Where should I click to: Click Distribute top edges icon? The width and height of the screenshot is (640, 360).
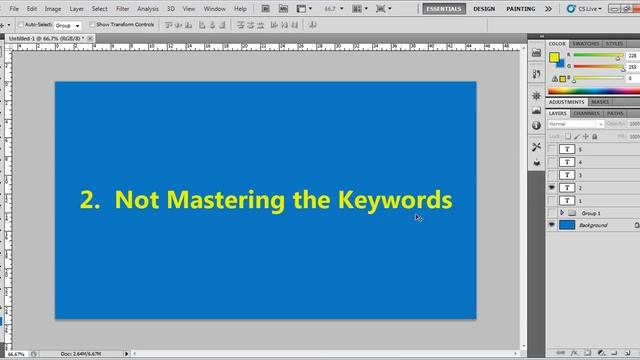tap(240, 25)
